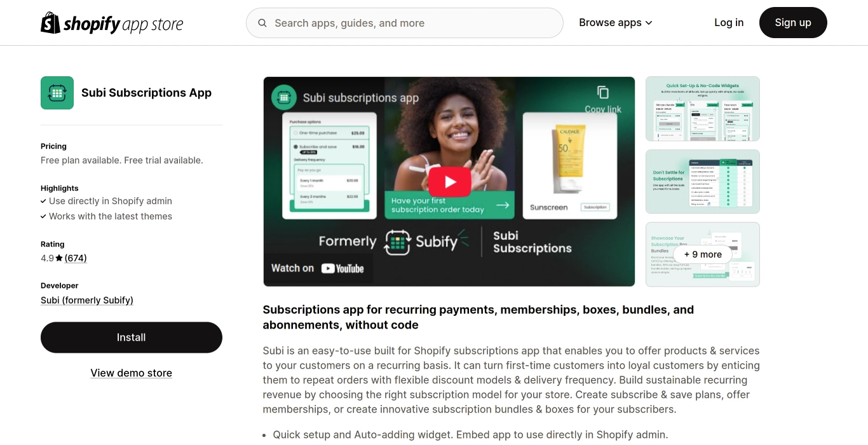
Task: Click the Subi channel icon in video
Action: tap(284, 98)
